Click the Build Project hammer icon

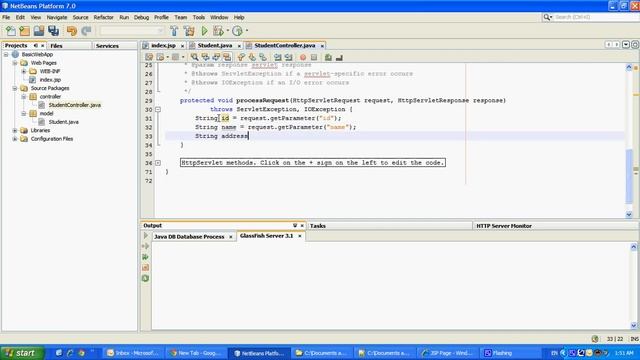174,31
